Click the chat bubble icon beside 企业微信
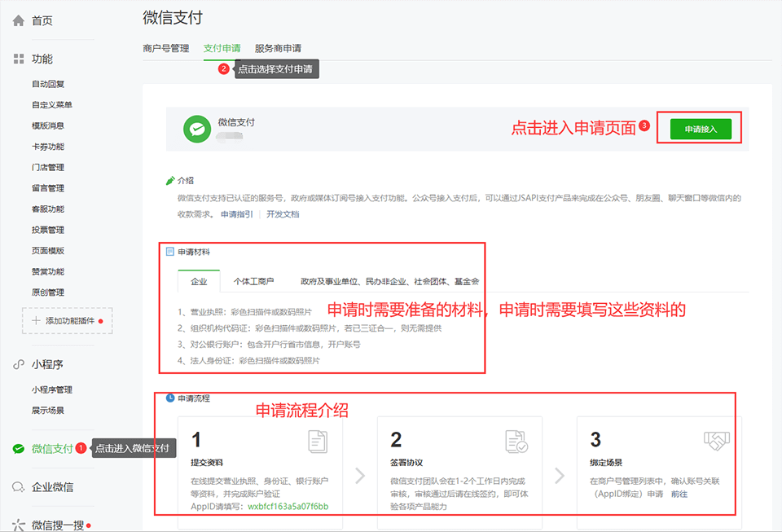This screenshot has height=532, width=782. click(19, 487)
